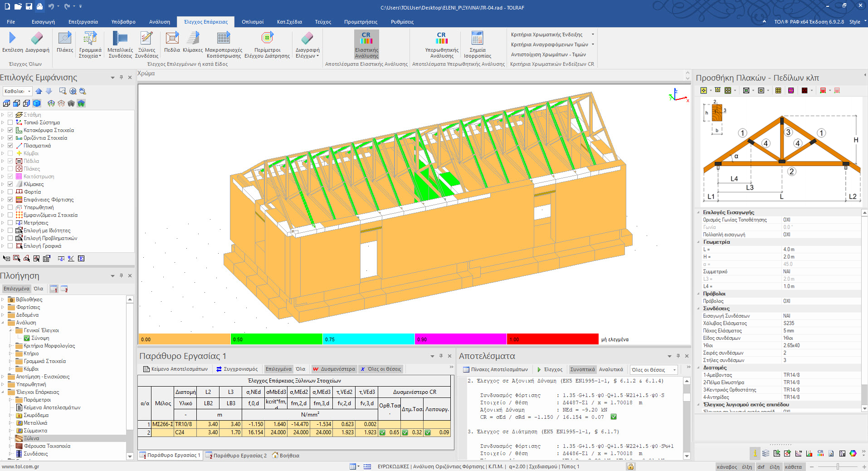The image size is (868, 471).
Task: Open the Επεξεργασία ribbon tab
Action: pyautogui.click(x=83, y=22)
